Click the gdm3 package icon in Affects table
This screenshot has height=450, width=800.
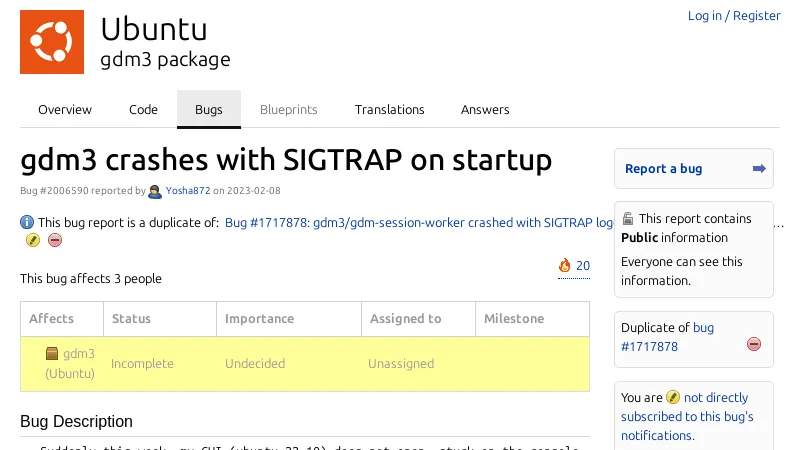52,353
